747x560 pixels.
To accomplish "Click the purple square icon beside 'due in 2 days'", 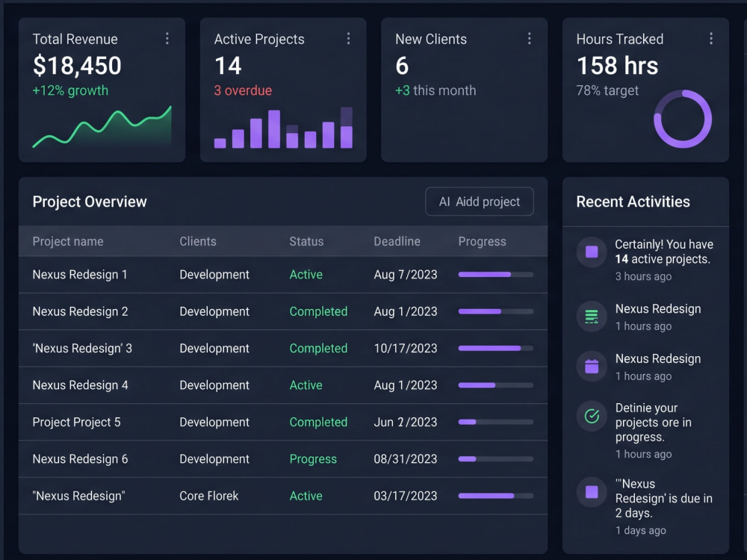I will coord(592,492).
